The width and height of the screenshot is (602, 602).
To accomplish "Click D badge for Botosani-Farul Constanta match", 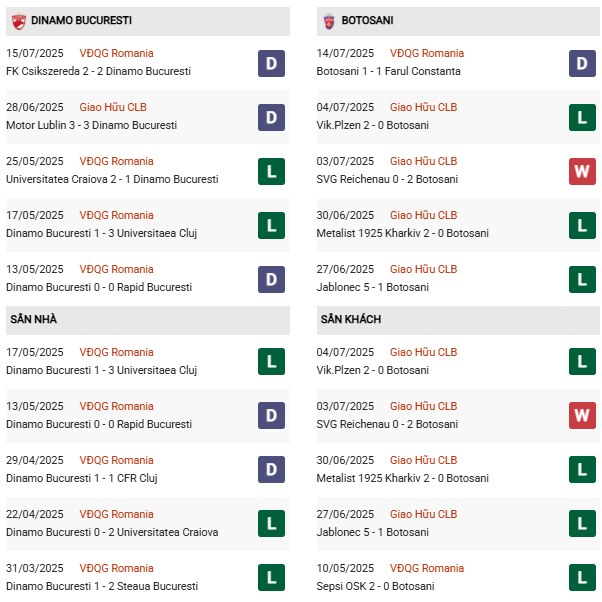I will tap(582, 63).
